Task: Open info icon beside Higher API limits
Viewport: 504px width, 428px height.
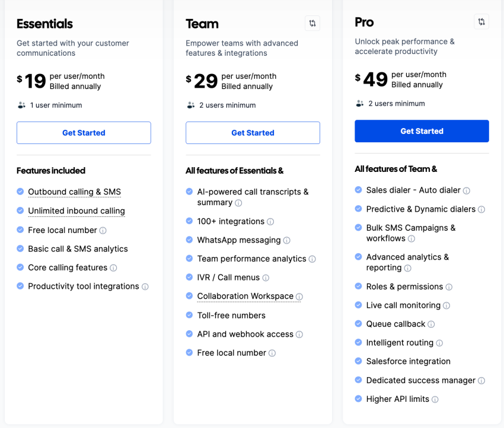Action: [x=435, y=400]
